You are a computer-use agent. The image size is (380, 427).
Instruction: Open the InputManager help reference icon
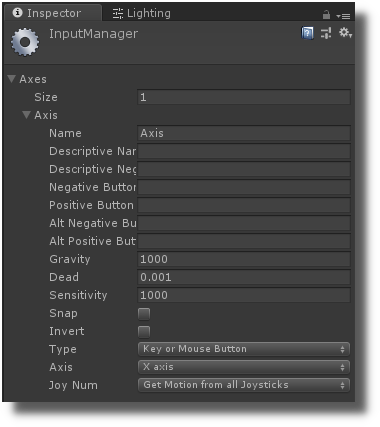[x=307, y=33]
